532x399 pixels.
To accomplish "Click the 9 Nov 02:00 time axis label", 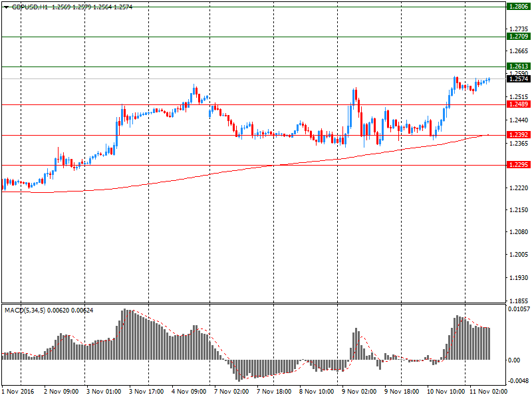I will [x=359, y=391].
